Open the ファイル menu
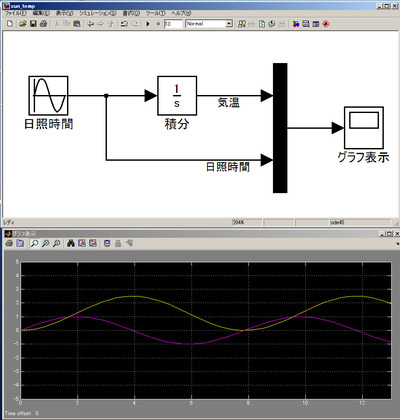400x420 pixels. coord(15,13)
